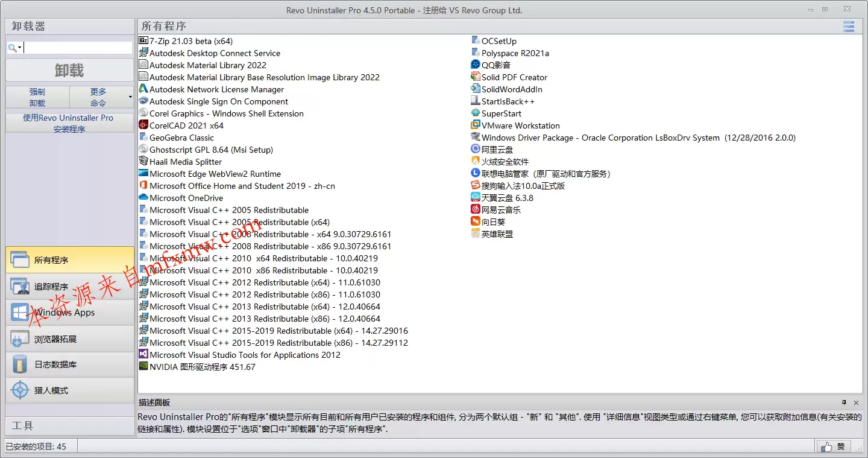The image size is (868, 458).
Task: Open the 日志数据库 module
Action: click(x=70, y=364)
